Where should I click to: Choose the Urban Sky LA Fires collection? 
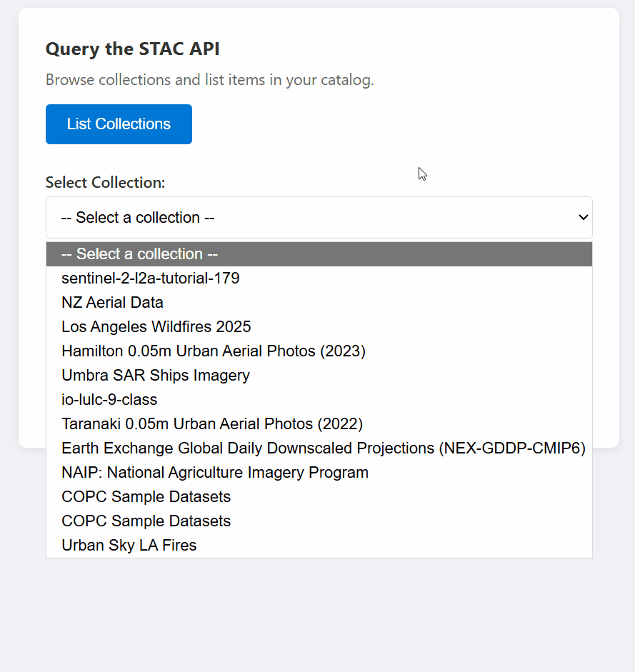pos(129,546)
